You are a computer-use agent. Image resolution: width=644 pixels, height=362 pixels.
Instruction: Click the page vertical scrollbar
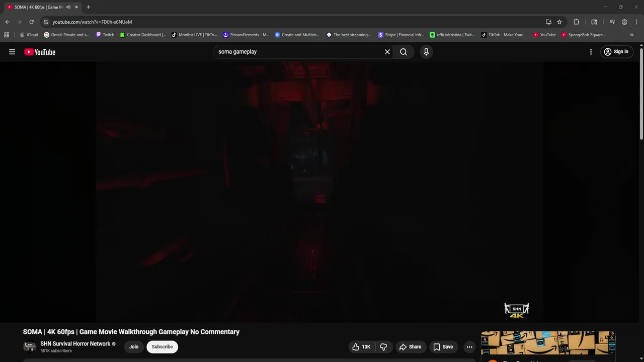pos(641,93)
